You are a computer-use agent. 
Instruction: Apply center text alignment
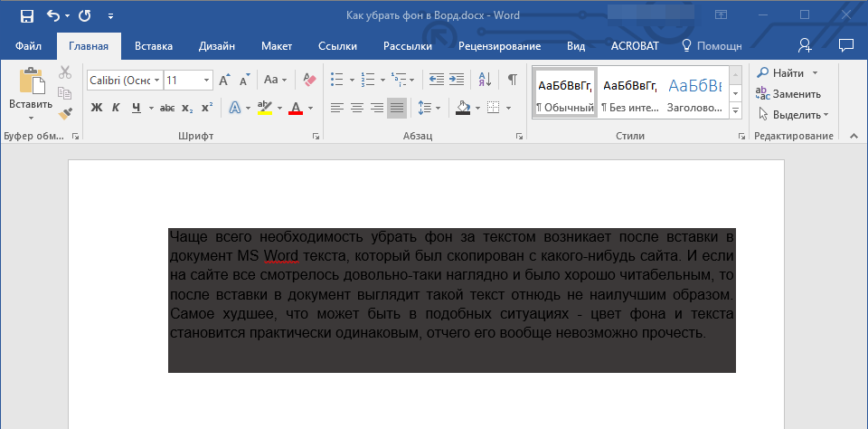click(356, 108)
